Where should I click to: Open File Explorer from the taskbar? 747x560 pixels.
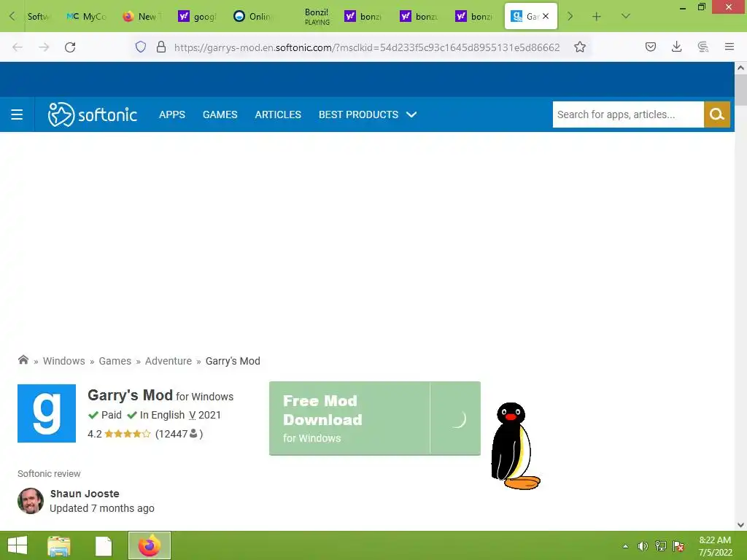tap(59, 545)
